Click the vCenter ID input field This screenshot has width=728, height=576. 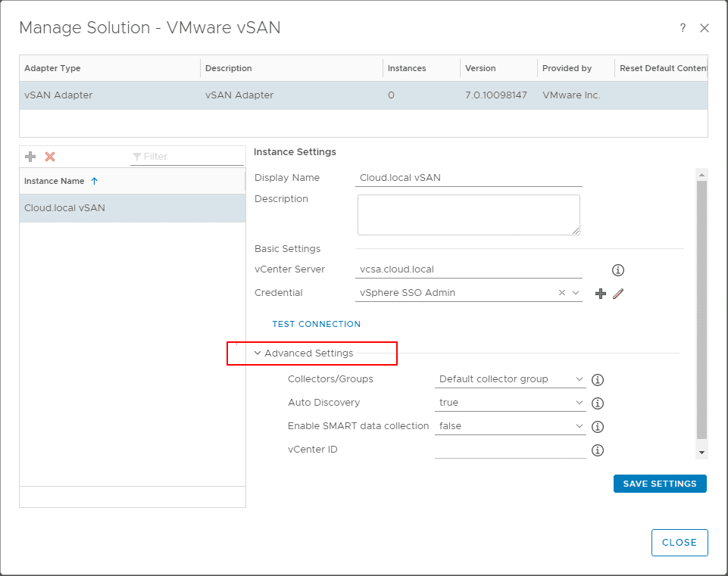coord(510,450)
